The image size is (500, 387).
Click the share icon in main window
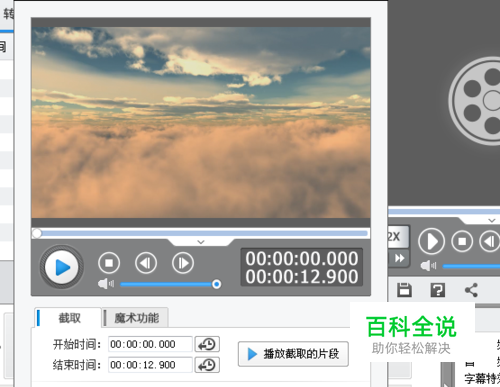point(471,290)
